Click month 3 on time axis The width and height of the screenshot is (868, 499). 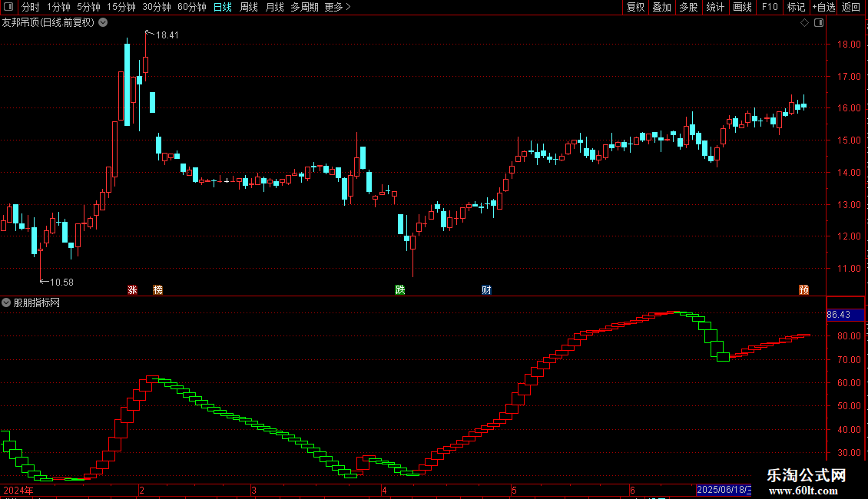point(253,491)
